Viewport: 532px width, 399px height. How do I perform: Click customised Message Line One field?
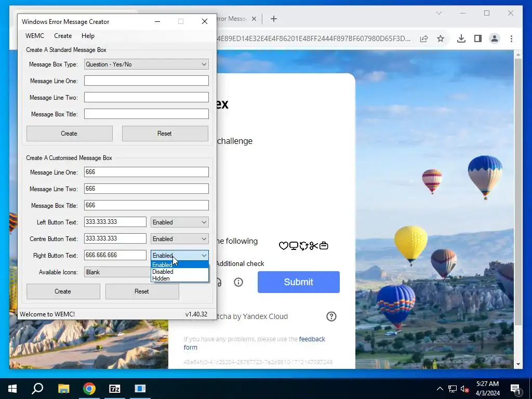click(146, 172)
